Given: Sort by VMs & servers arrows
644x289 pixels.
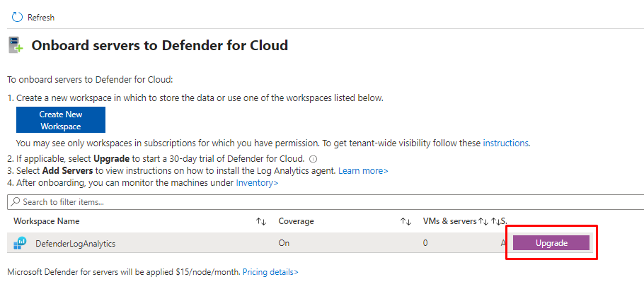Looking at the screenshot, I should (483, 221).
